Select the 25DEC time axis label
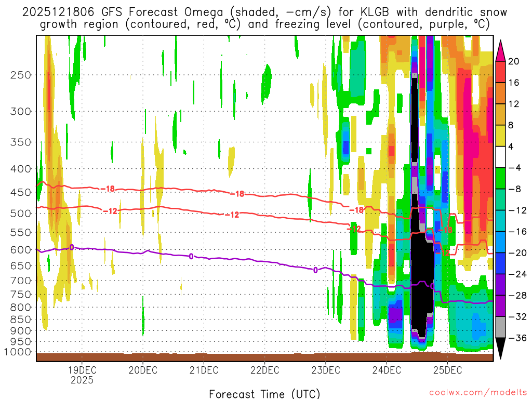The width and height of the screenshot is (532, 399). 447,370
